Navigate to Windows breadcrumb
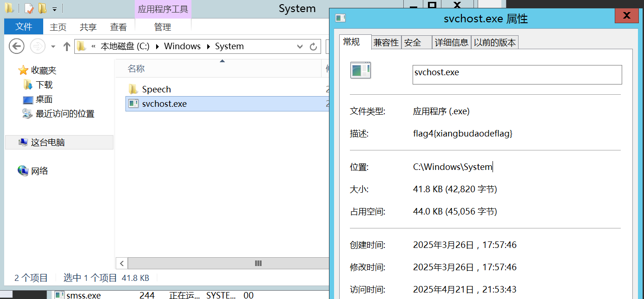644x299 pixels. [182, 46]
